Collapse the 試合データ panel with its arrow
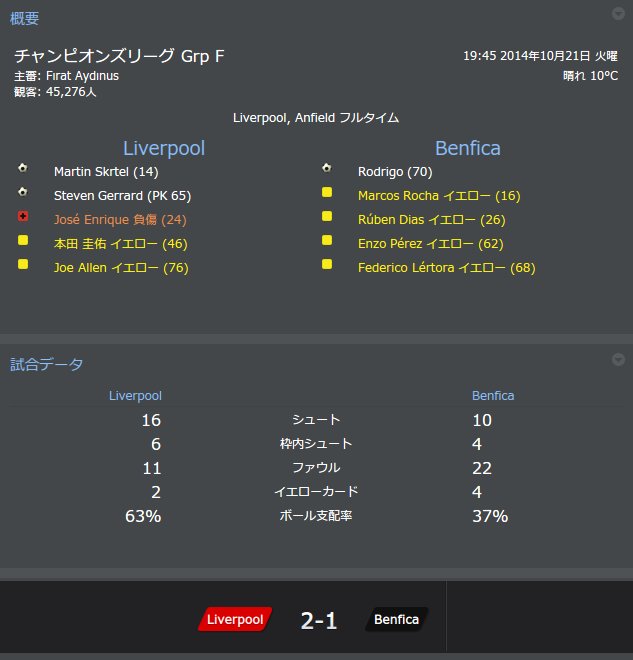 618,360
